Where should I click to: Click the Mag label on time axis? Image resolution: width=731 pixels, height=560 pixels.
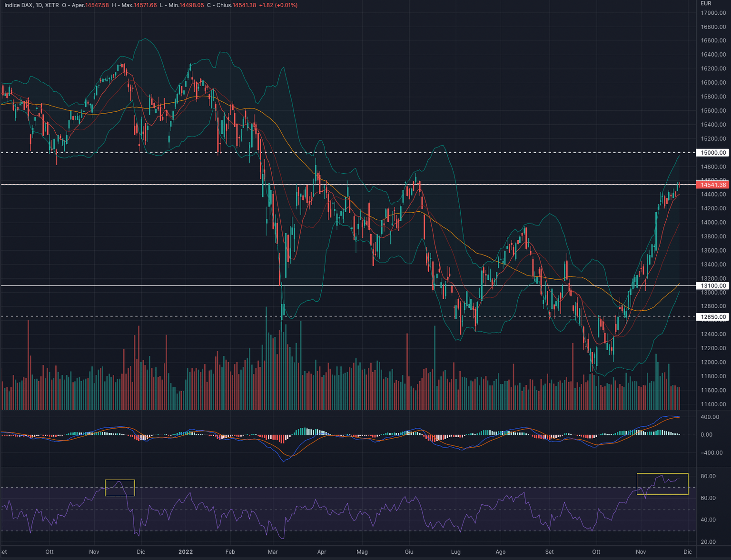(362, 552)
